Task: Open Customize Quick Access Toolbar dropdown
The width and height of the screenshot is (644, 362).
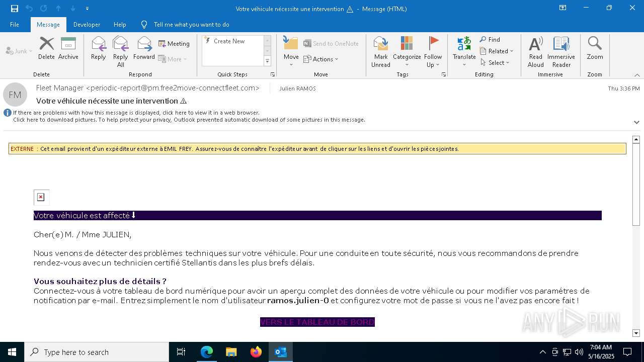Action: tap(87, 9)
